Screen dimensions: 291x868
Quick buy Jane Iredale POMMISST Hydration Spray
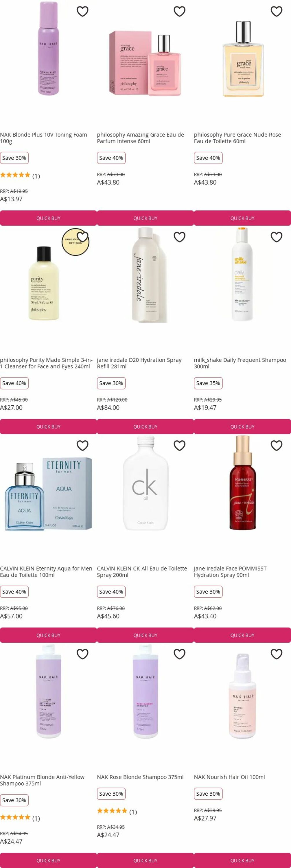(242, 635)
